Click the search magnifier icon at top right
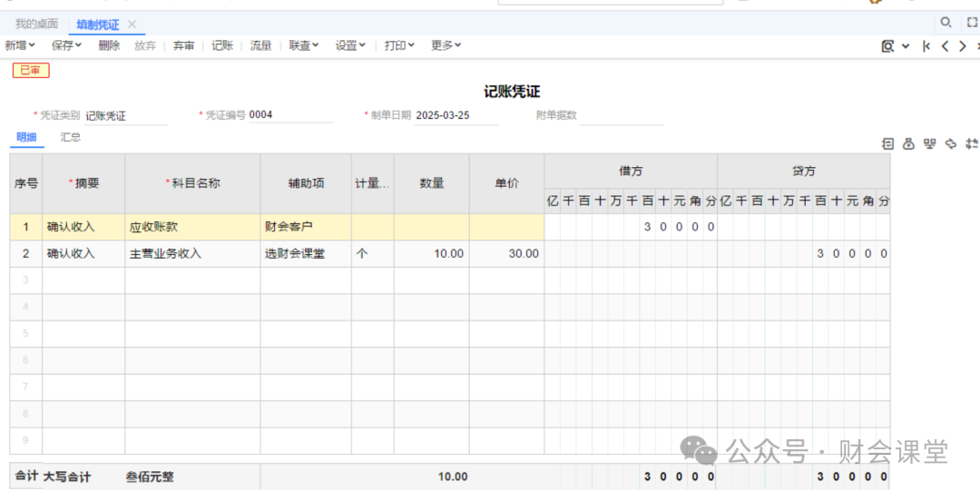This screenshot has width=980, height=491. pyautogui.click(x=946, y=23)
